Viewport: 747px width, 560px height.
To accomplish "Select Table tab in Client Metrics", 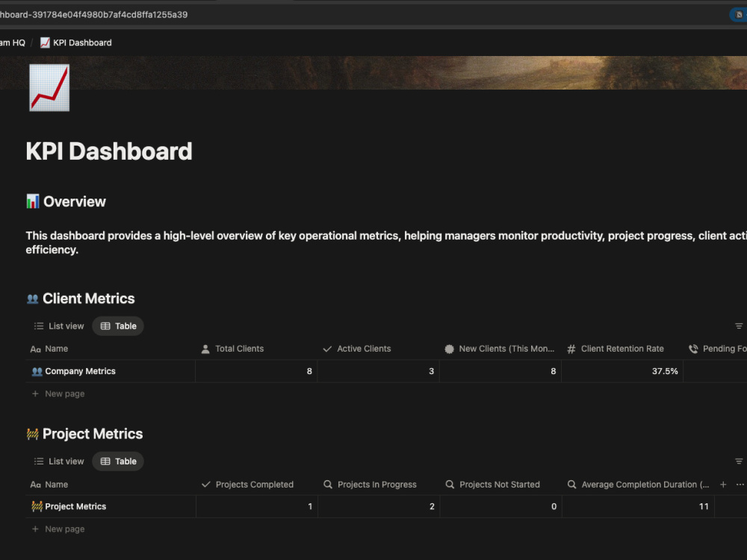I will click(x=118, y=326).
